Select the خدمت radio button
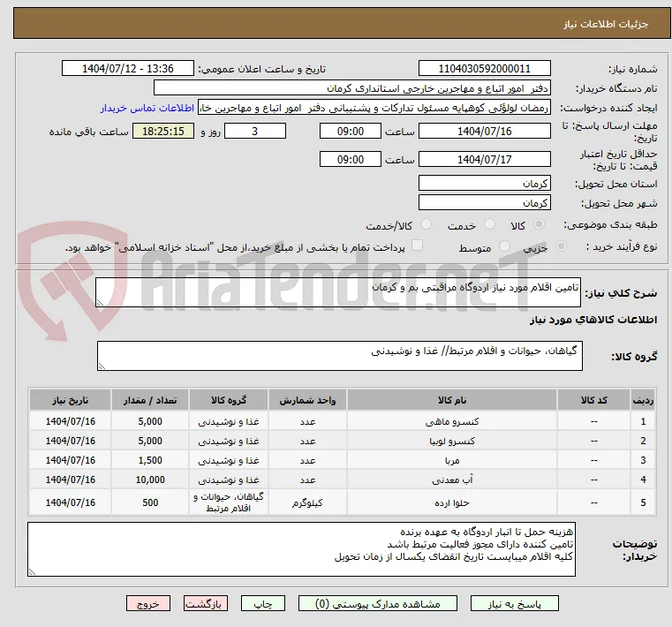The image size is (672, 627). (x=489, y=224)
